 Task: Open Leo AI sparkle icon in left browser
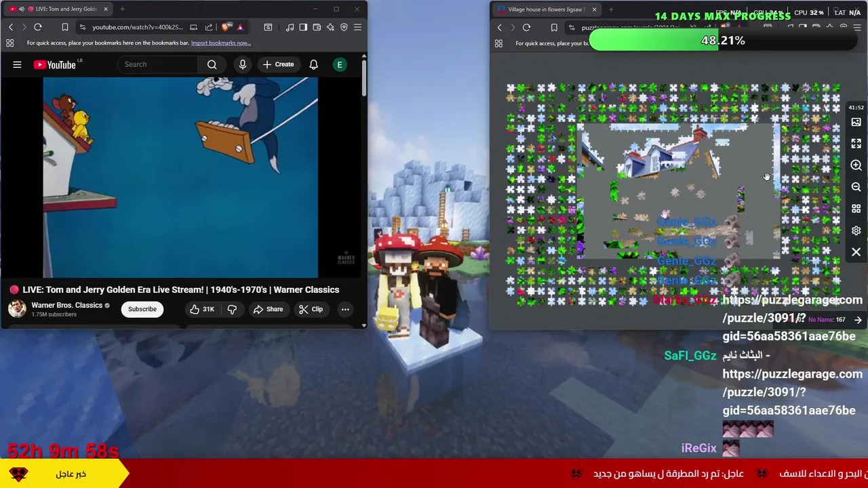pyautogui.click(x=330, y=27)
